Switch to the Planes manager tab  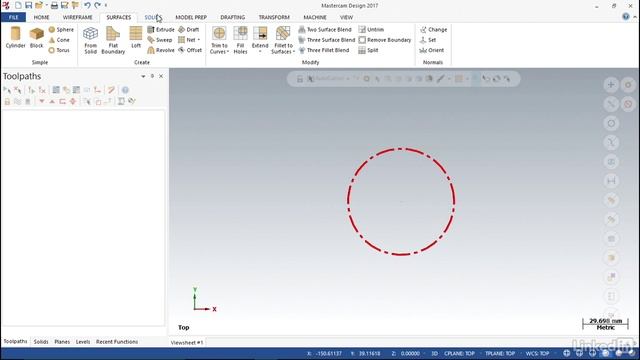click(x=62, y=342)
